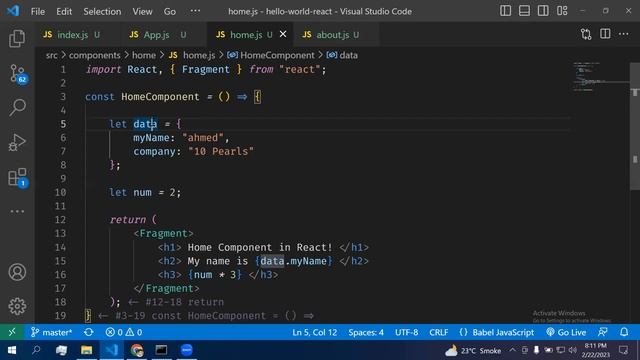Toggle primary side bar layout icon
This screenshot has width=640, height=360.
pyautogui.click(x=505, y=11)
